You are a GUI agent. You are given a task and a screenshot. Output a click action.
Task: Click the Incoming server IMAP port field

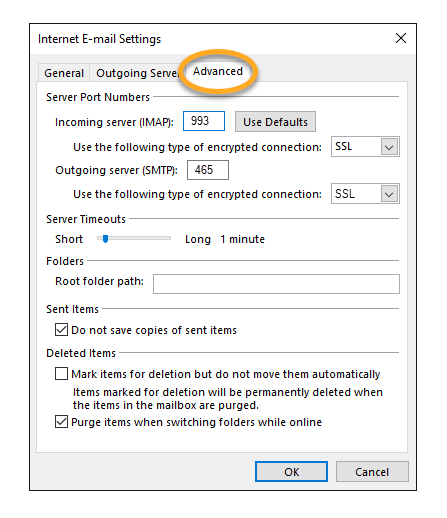[x=204, y=121]
